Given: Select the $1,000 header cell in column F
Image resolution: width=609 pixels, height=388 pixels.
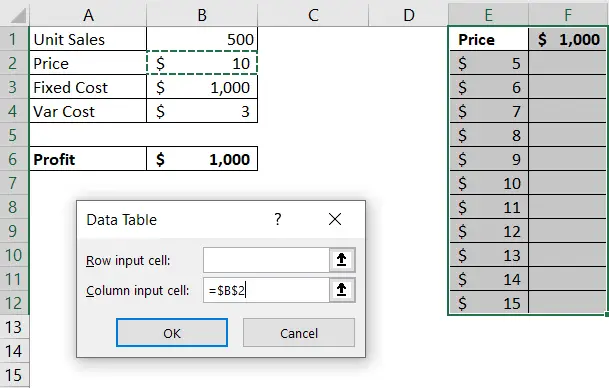Looking at the screenshot, I should click(x=568, y=39).
